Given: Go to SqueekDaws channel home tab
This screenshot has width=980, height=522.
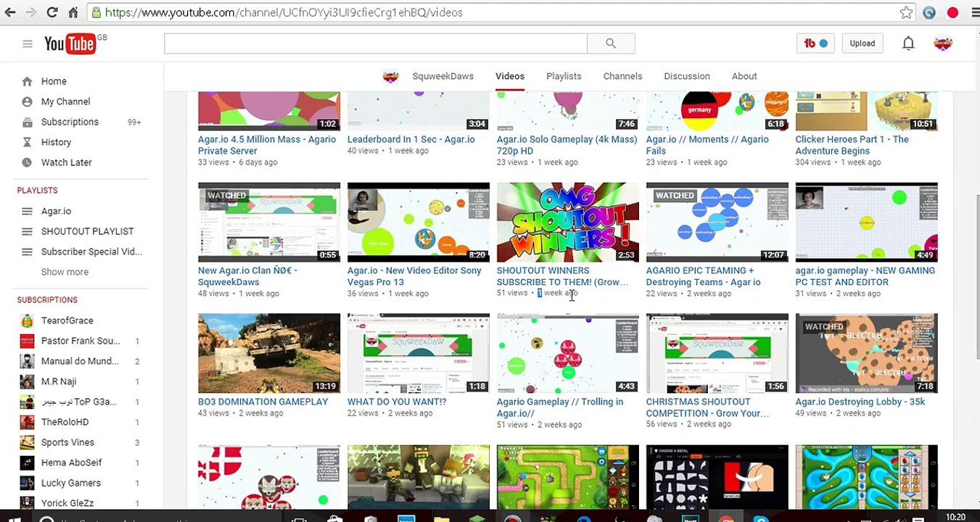Looking at the screenshot, I should (x=442, y=76).
